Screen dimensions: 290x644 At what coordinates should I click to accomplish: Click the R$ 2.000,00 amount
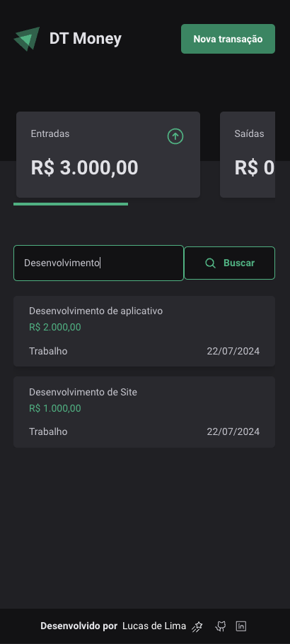pyautogui.click(x=55, y=328)
